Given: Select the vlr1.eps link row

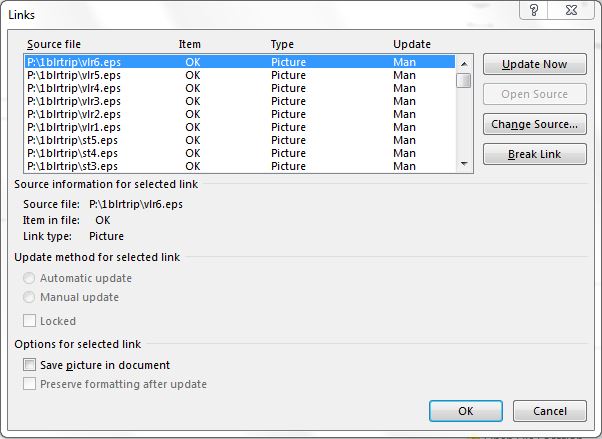Looking at the screenshot, I should [x=240, y=127].
